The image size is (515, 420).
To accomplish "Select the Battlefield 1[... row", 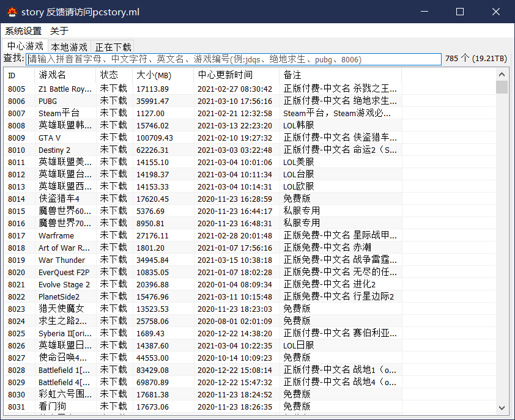I will coord(203,370).
